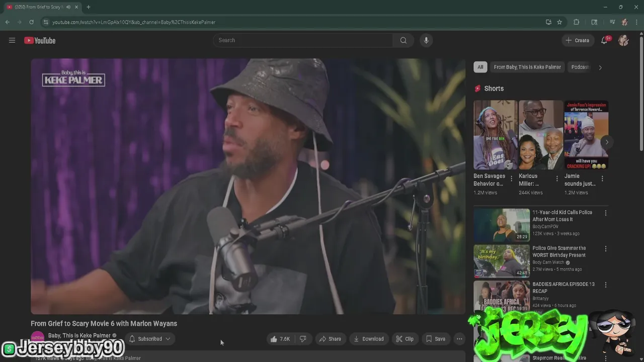Click into the YouTube search field
This screenshot has height=362, width=644.
(x=303, y=40)
